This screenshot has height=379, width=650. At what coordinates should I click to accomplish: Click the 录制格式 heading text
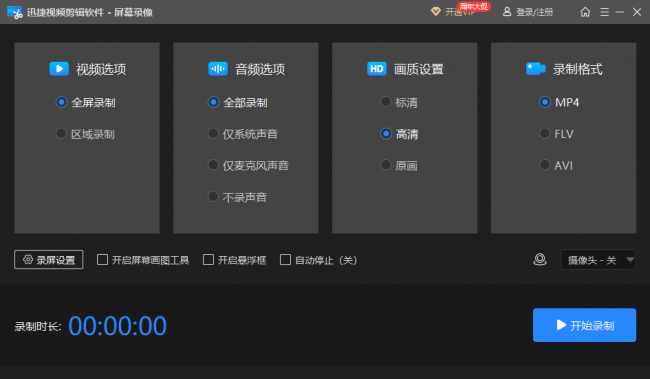(x=577, y=69)
